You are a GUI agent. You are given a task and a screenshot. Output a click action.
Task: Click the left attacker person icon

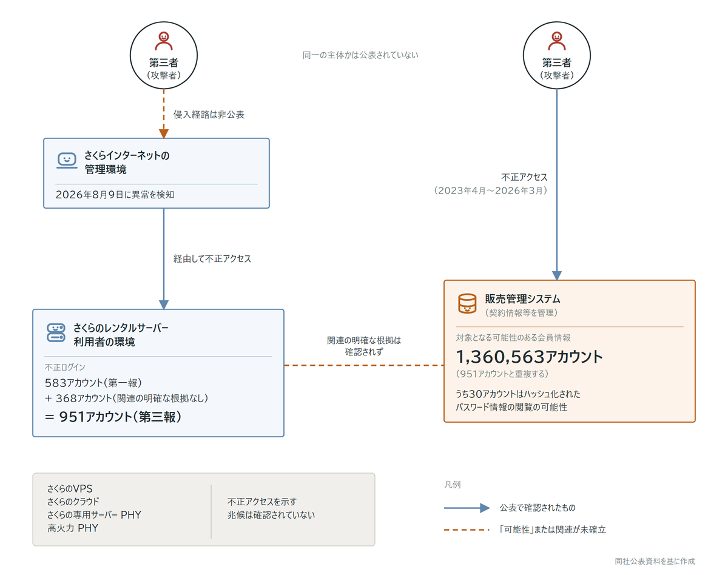click(163, 41)
